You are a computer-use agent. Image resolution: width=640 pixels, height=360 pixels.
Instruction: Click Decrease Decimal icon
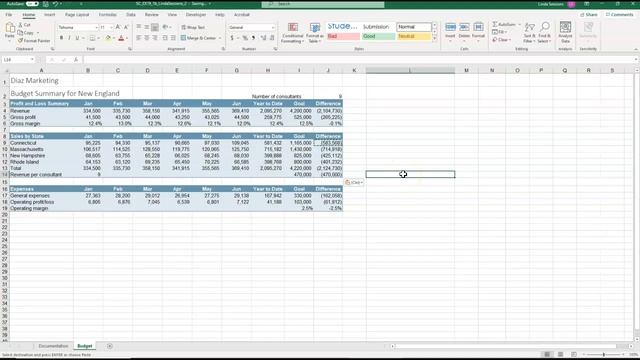[x=272, y=38]
